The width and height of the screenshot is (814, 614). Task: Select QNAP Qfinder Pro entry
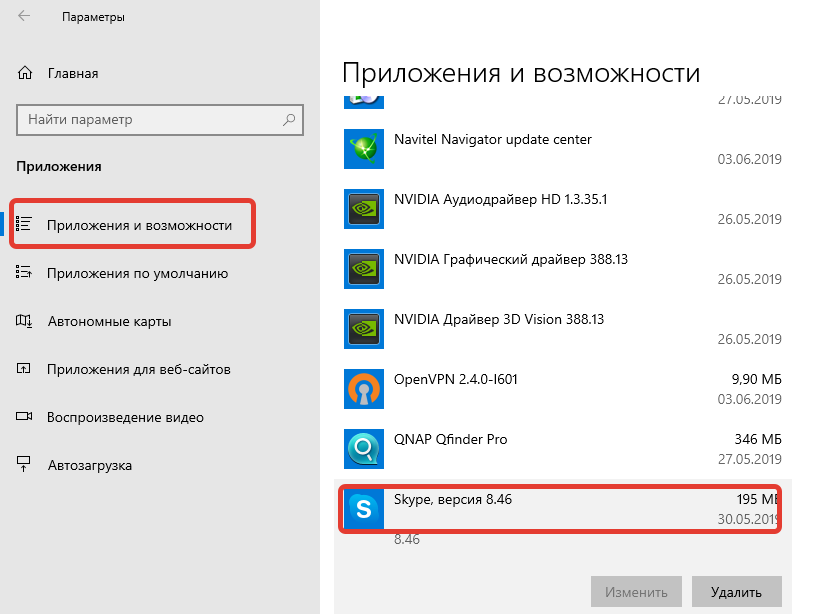563,448
